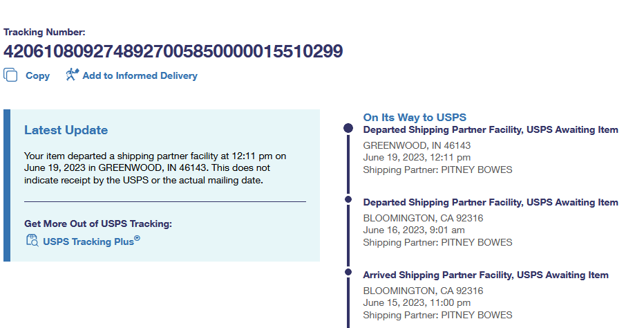This screenshot has height=328, width=644.
Task: Click the USPS Tracking Plus icon
Action: (32, 240)
